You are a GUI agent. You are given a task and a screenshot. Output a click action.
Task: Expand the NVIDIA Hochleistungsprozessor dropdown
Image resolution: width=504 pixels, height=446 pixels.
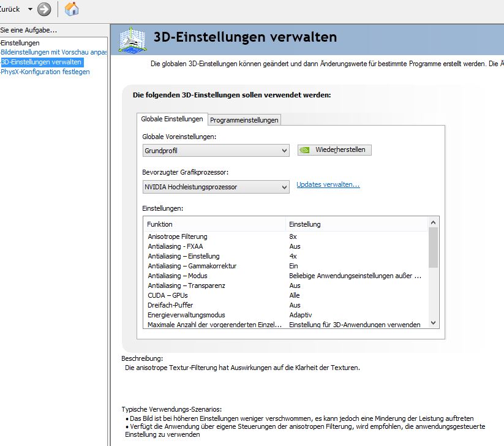tap(216, 187)
